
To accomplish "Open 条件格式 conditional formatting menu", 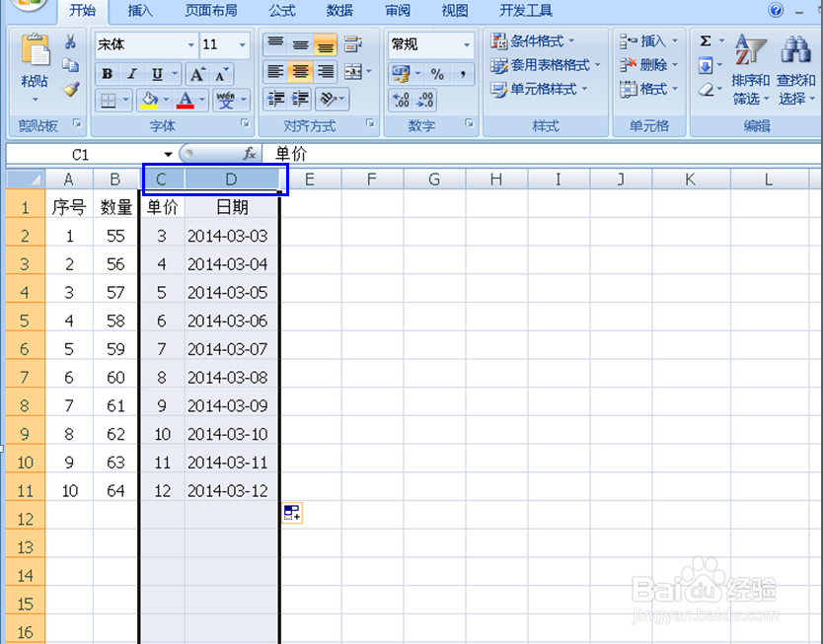I will 533,40.
